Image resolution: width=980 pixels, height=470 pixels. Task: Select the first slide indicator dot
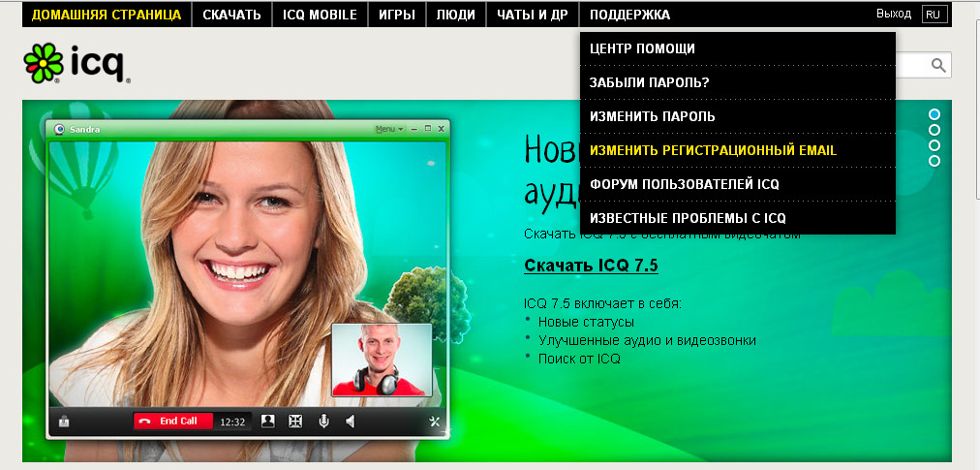click(934, 114)
